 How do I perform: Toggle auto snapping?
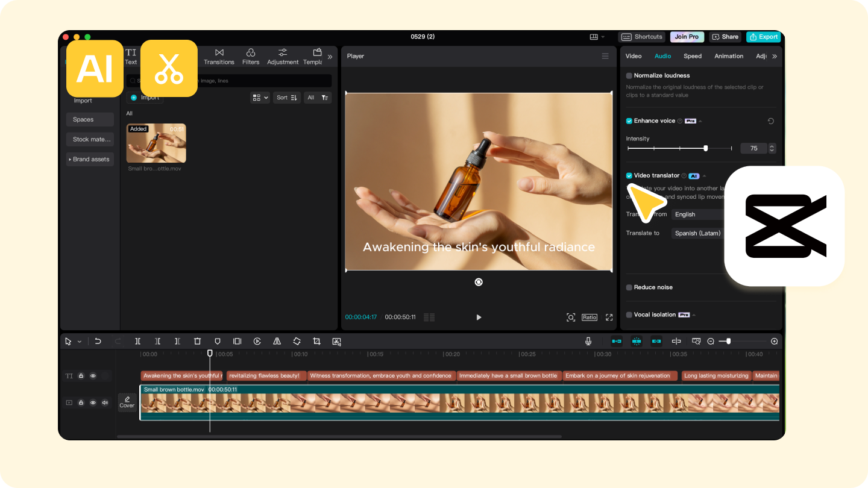(637, 341)
